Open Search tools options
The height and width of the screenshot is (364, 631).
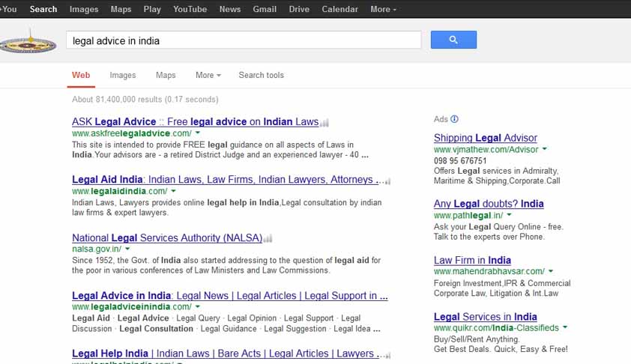(261, 75)
